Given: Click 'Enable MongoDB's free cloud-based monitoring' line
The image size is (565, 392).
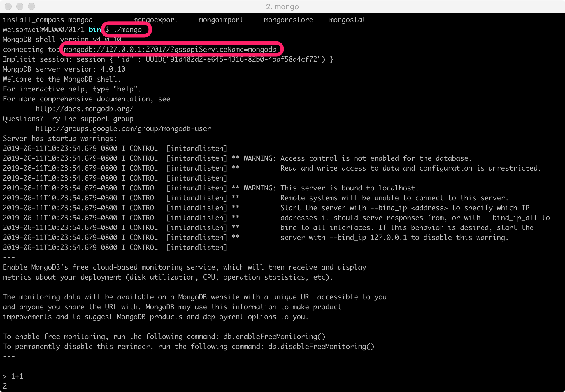Looking at the screenshot, I should 185,267.
